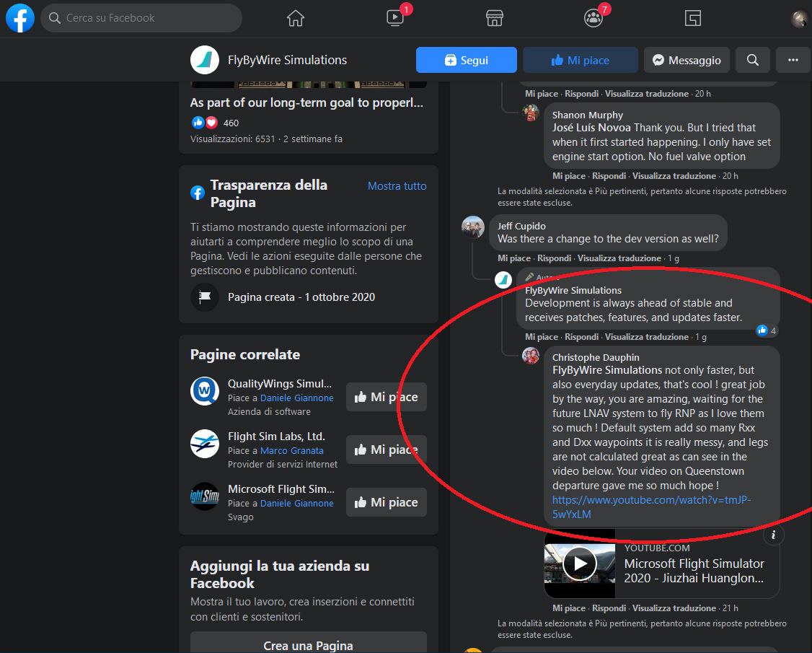This screenshot has height=653, width=812.
Task: Click Mi piace under Shanon Murphy's comment
Action: pyautogui.click(x=569, y=176)
